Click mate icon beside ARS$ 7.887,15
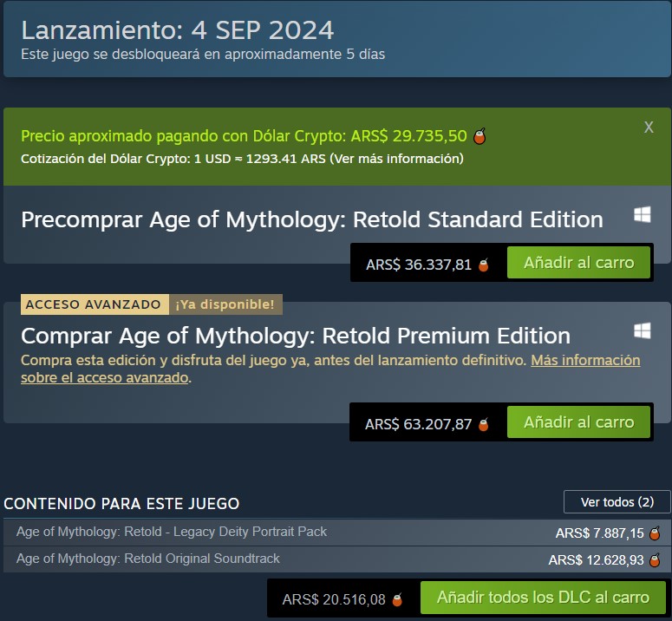This screenshot has height=621, width=672. coord(656,533)
